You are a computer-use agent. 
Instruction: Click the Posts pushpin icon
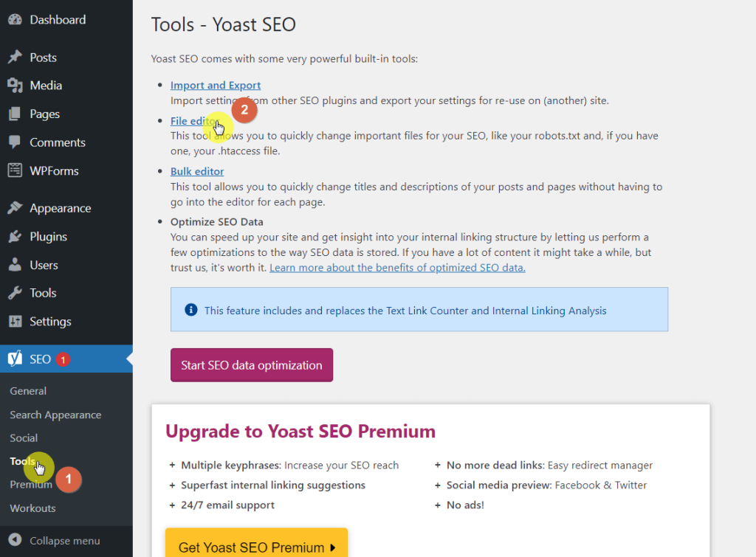(15, 58)
